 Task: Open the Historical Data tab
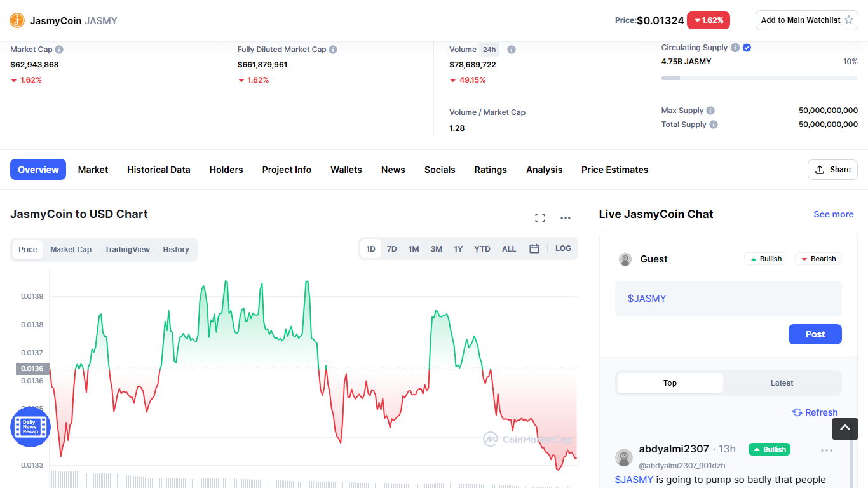click(x=159, y=170)
